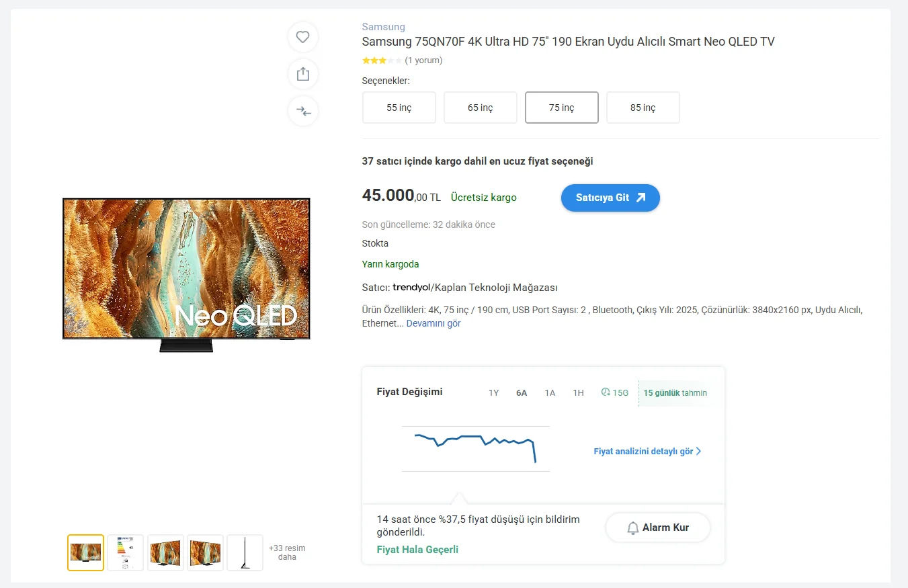Click the Ücretsiz kargo label
Image resolution: width=908 pixels, height=588 pixels.
(484, 198)
